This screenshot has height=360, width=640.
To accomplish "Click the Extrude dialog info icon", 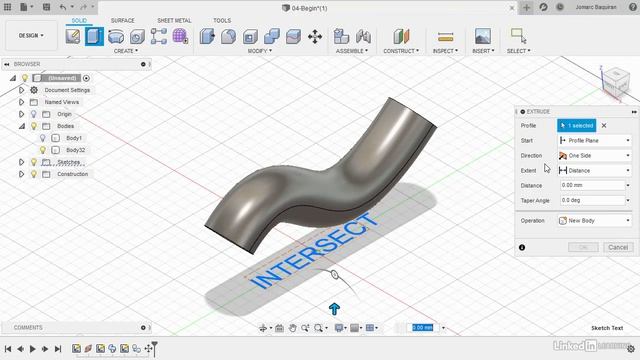I will pyautogui.click(x=522, y=247).
